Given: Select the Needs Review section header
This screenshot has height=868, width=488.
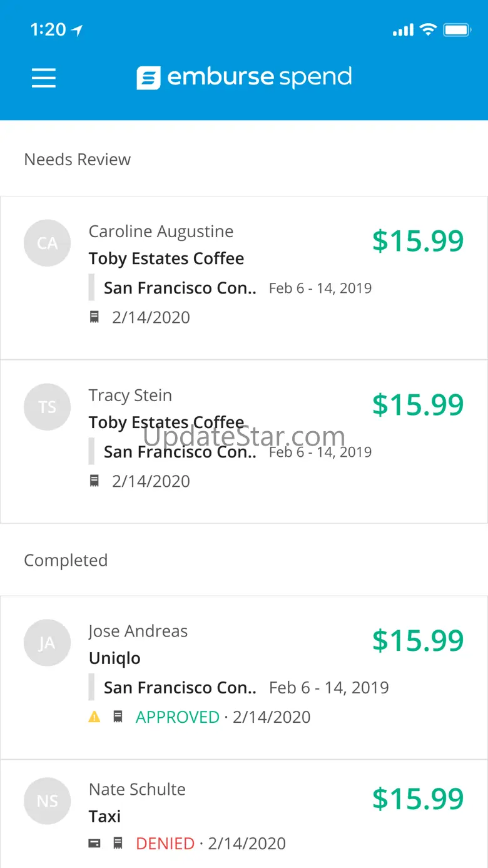Looking at the screenshot, I should [x=78, y=160].
